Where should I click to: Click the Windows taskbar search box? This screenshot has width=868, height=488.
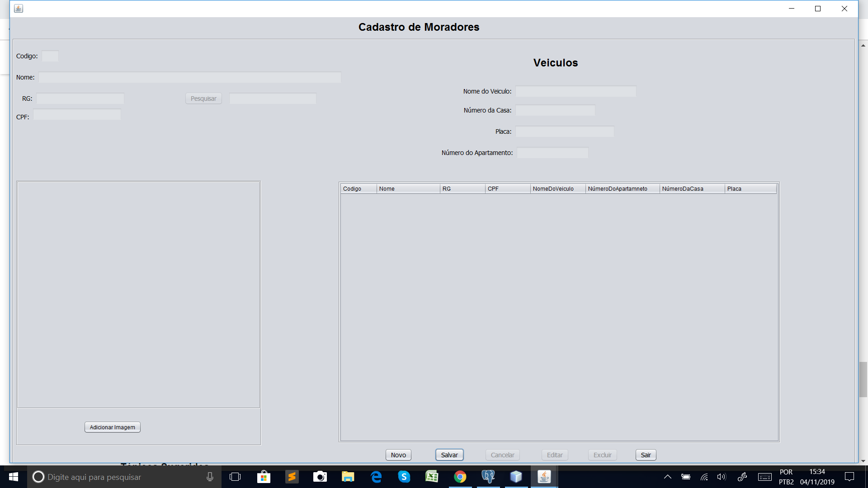pos(118,477)
